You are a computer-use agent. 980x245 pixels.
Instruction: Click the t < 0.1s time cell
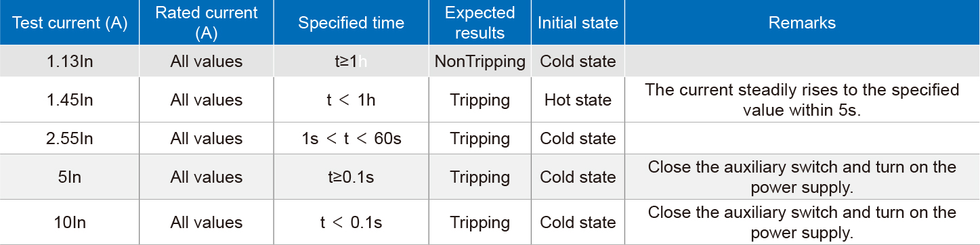coord(351,222)
